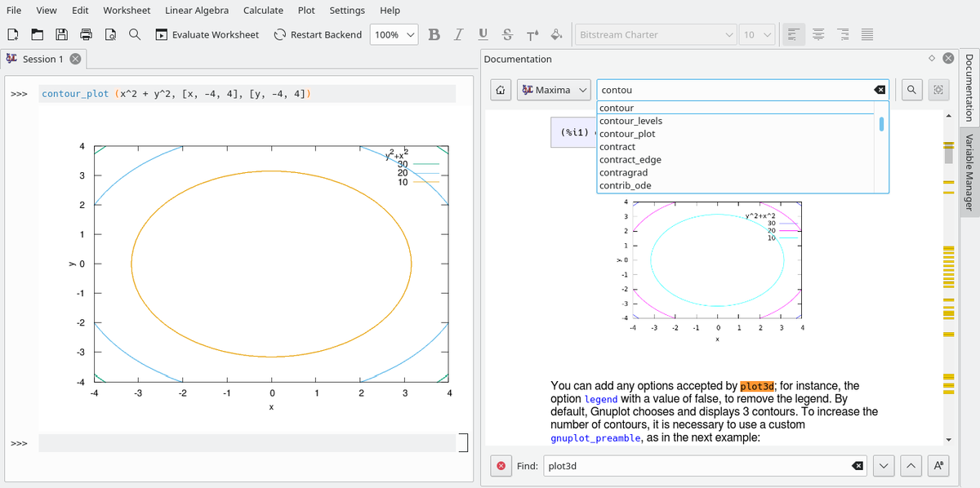The image size is (980, 488).
Task: Toggle case-sensitive matching in Find bar
Action: point(938,466)
